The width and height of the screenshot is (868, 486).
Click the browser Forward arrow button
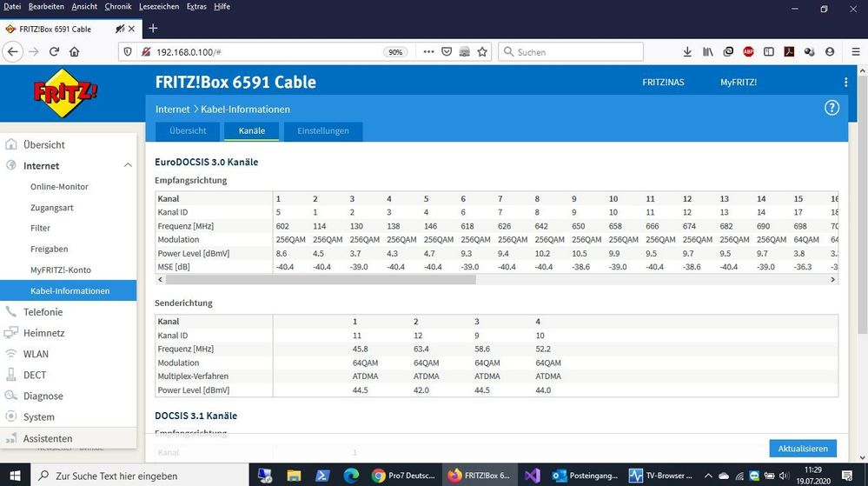point(34,51)
